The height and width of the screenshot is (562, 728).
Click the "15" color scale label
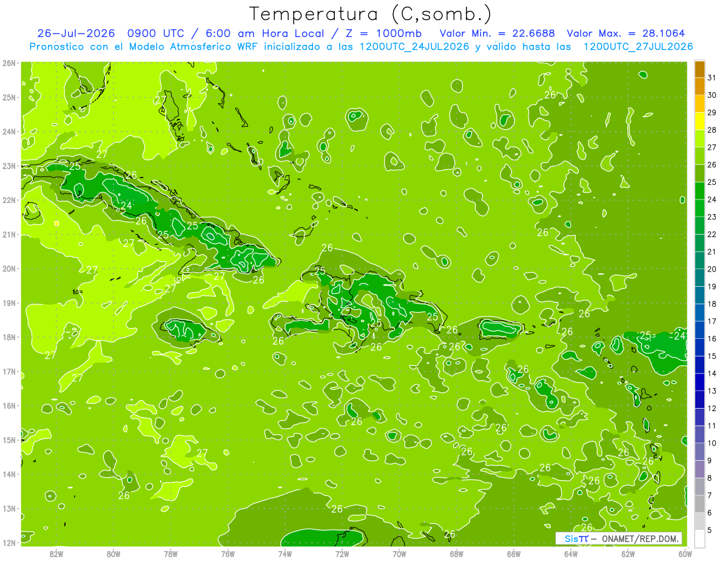click(712, 356)
